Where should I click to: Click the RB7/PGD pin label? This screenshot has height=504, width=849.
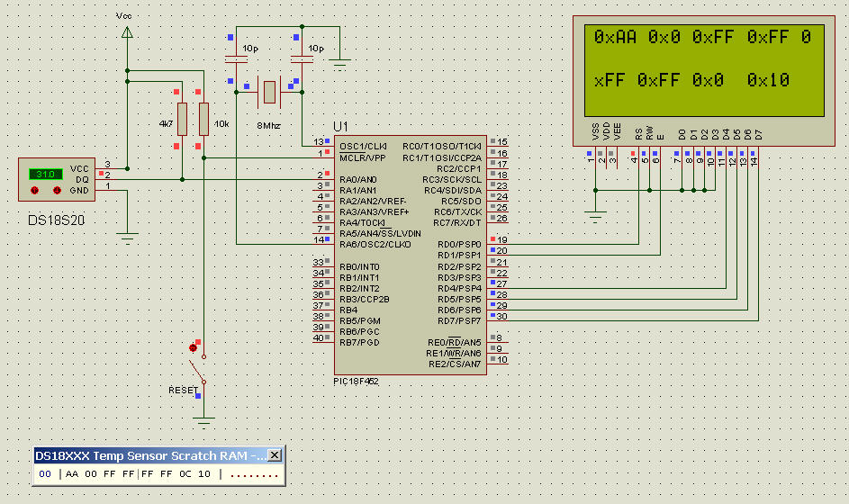(359, 343)
